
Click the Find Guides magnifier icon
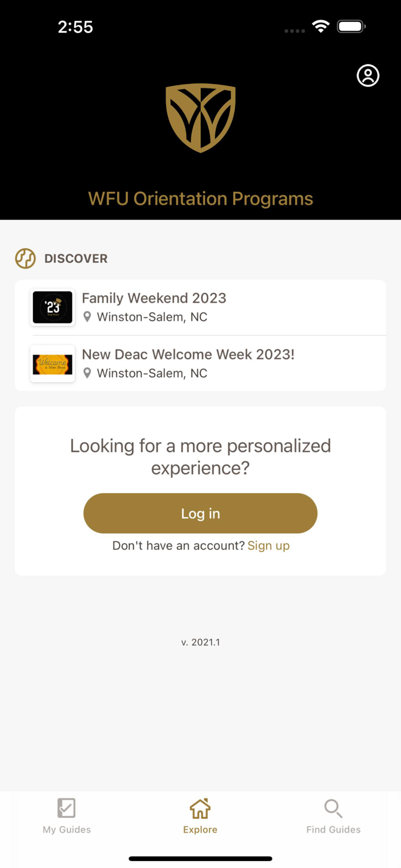(x=333, y=808)
